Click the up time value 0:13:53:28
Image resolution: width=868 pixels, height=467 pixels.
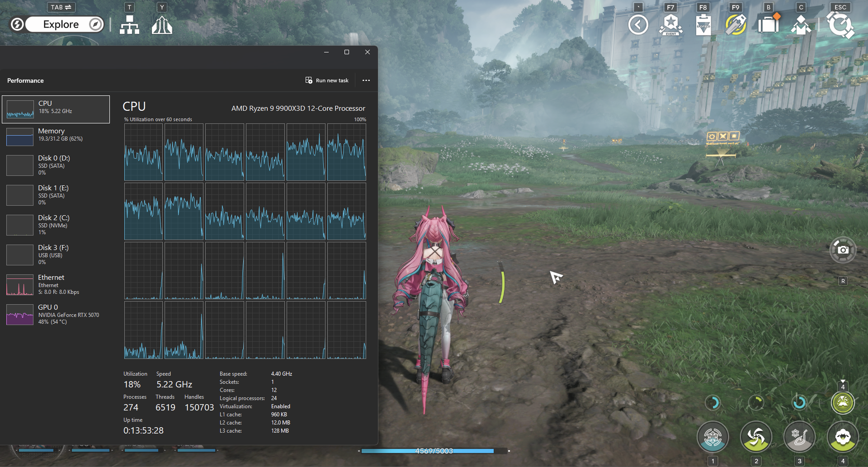coord(143,430)
